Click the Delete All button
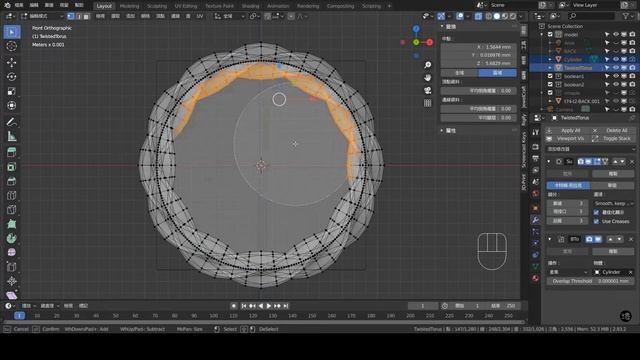Screen dimensions: 640x360 613,130
